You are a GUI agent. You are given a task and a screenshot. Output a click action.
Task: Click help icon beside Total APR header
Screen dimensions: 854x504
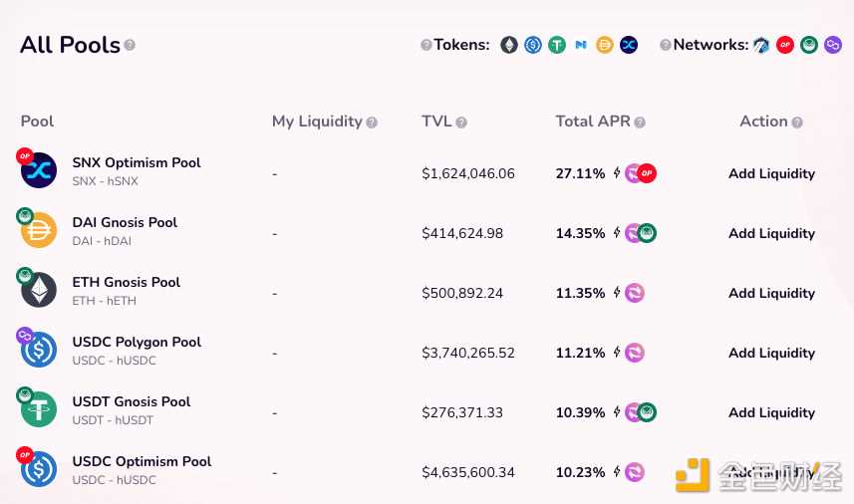tap(640, 123)
